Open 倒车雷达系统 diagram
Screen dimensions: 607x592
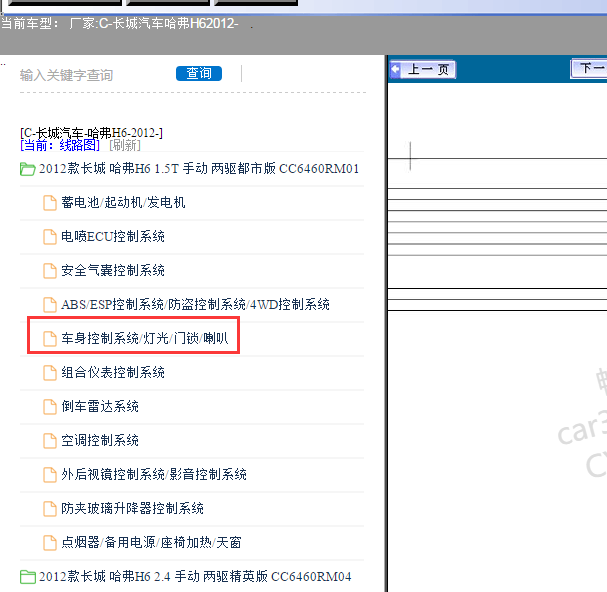tap(100, 407)
